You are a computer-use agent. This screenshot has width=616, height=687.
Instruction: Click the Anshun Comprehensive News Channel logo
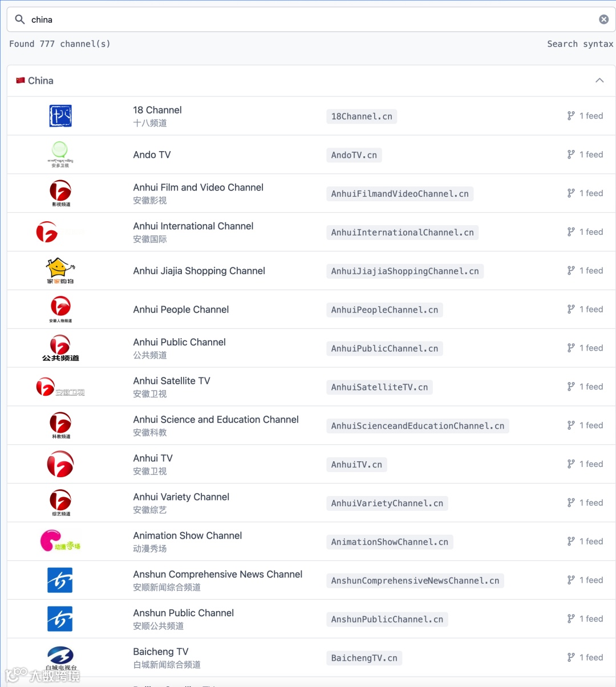tap(60, 580)
